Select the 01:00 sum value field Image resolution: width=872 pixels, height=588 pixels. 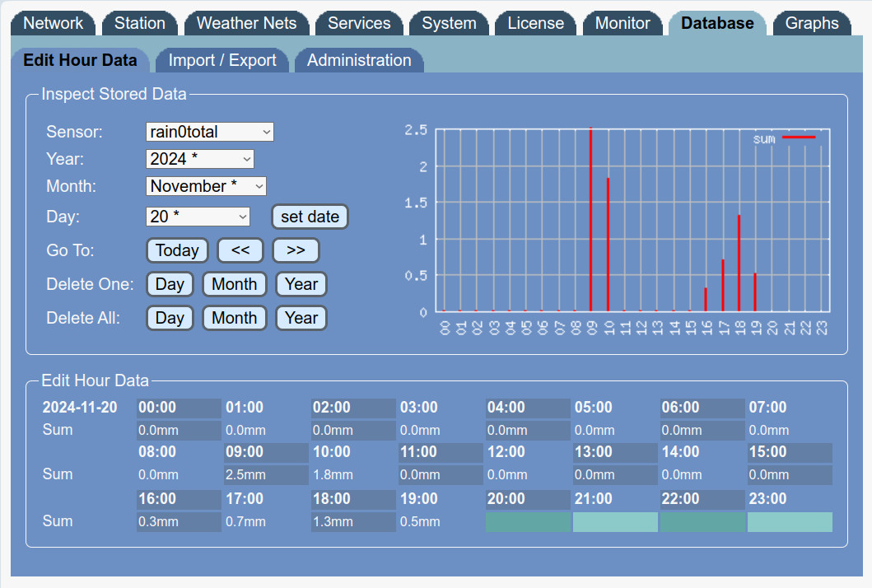click(x=267, y=431)
